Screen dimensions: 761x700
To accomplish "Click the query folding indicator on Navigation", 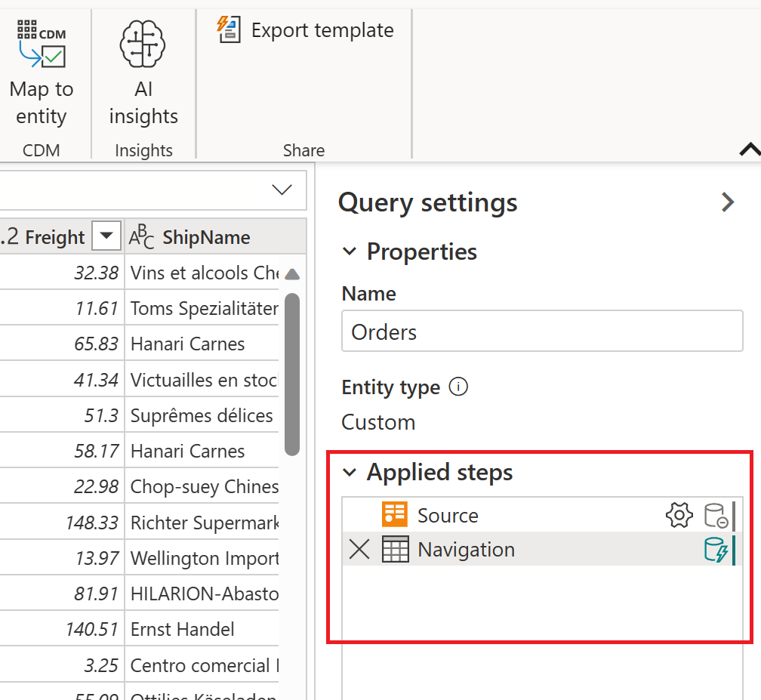I will pyautogui.click(x=714, y=550).
